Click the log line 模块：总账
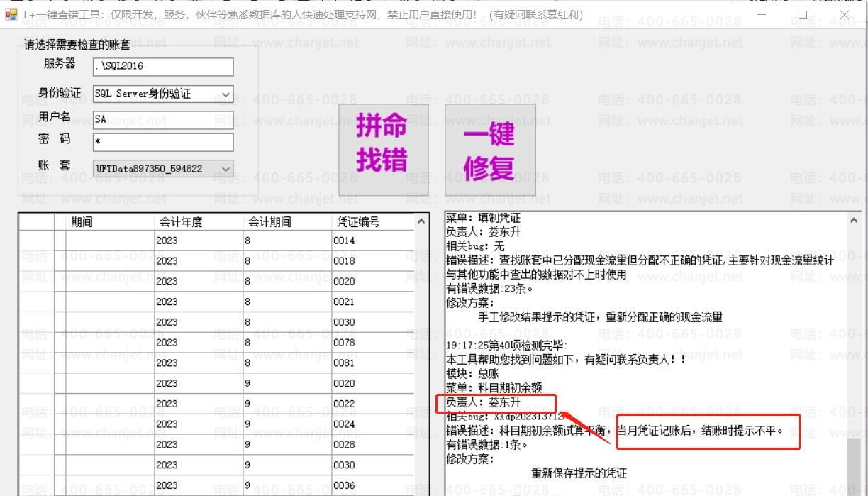Image resolution: width=868 pixels, height=496 pixels. tap(472, 374)
